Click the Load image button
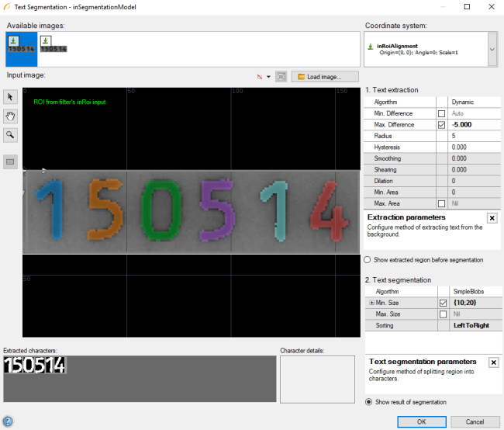The height and width of the screenshot is (430, 504). [x=326, y=77]
